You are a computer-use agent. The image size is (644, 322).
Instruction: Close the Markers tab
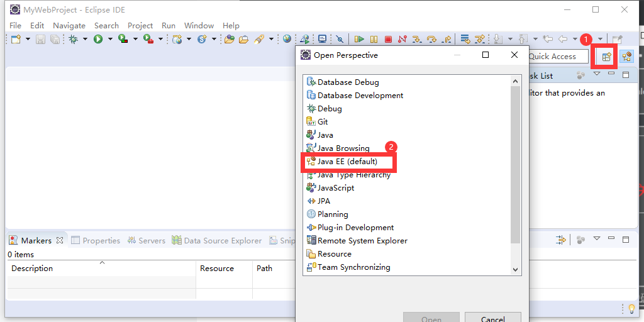(x=60, y=240)
